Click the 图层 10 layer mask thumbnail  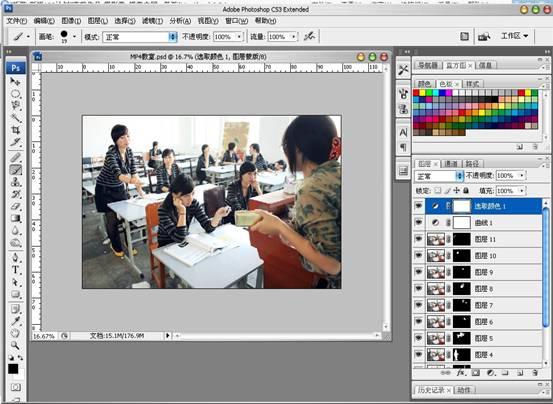point(462,256)
